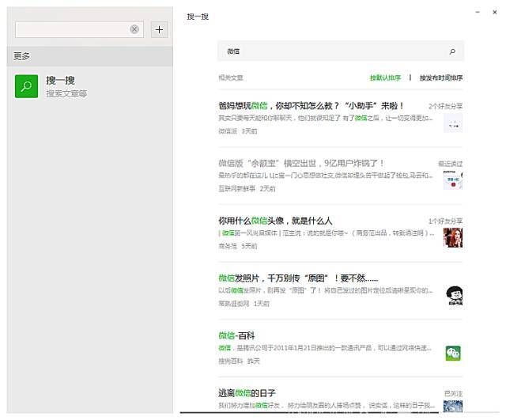This screenshot has width=506, height=420.
Task: Click source 互联网新鲜事 2天前
Action: point(247,188)
